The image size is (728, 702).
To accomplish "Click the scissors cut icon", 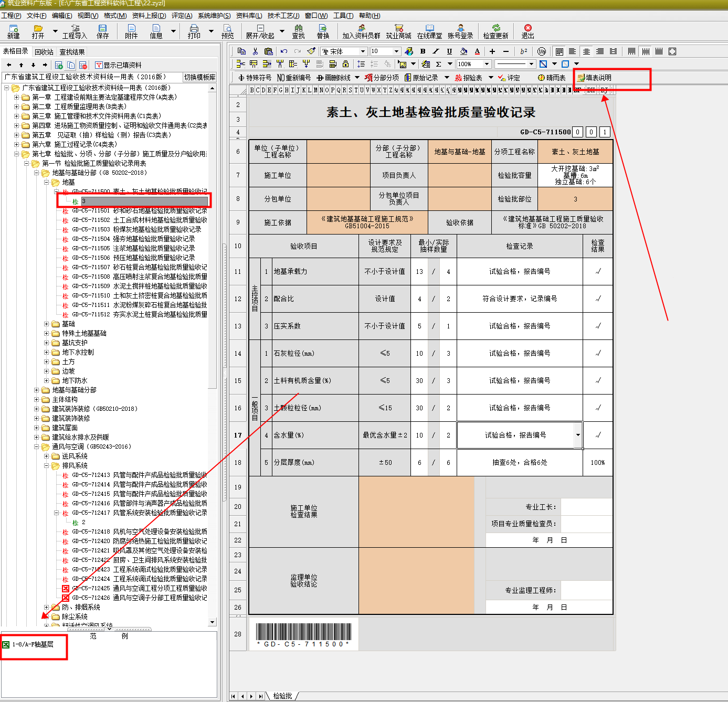I will (x=255, y=51).
